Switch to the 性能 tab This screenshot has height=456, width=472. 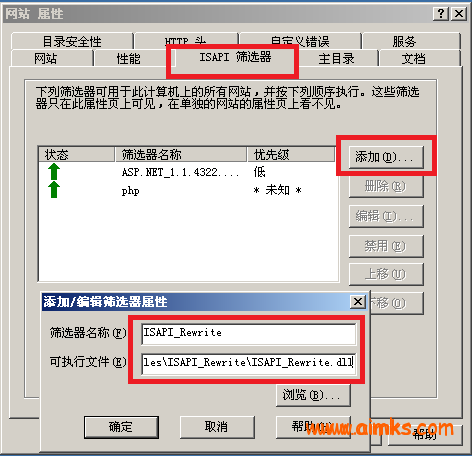129,58
